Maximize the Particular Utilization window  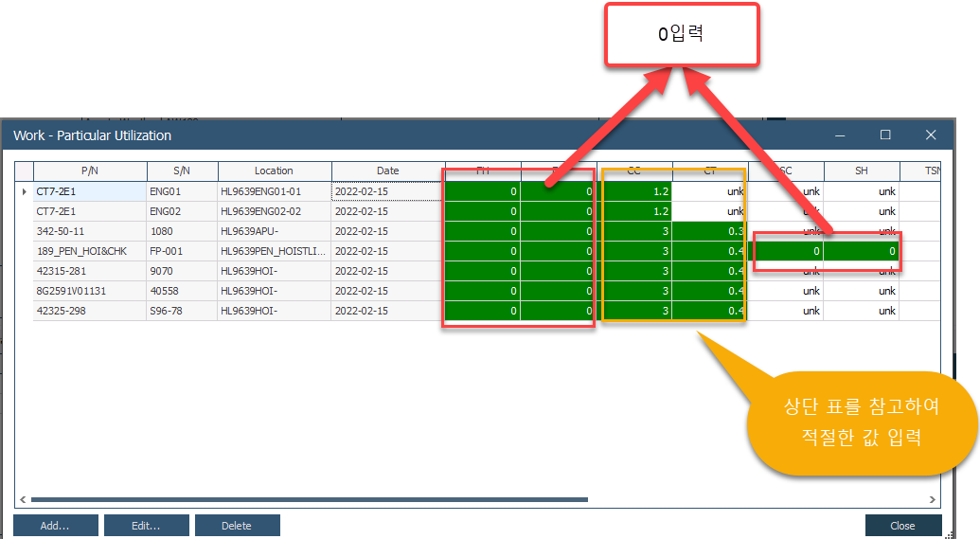(885, 135)
